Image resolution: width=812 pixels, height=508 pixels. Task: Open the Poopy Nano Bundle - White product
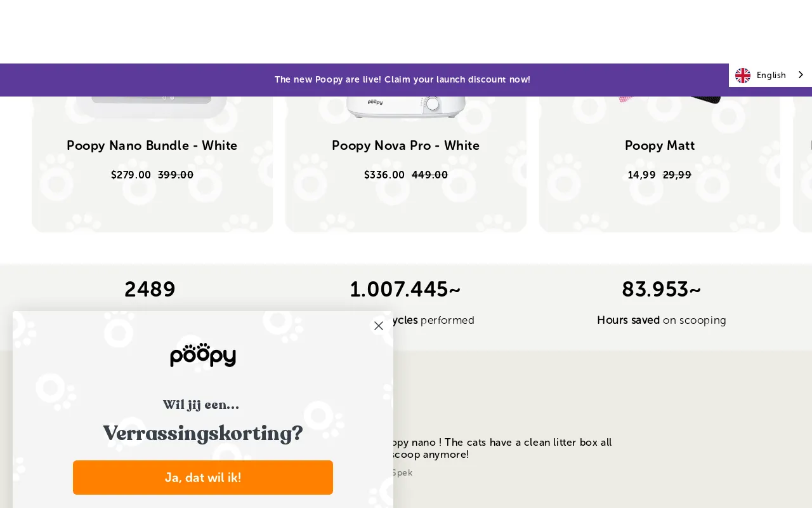152,145
